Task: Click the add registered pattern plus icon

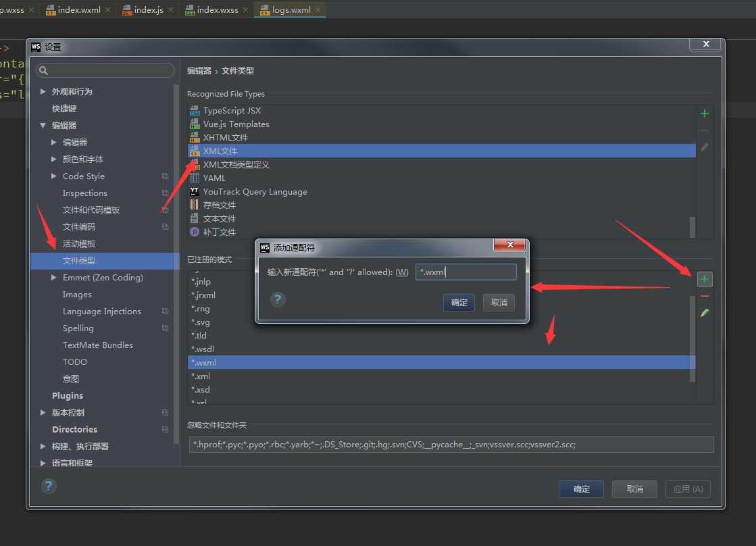Action: tap(705, 279)
